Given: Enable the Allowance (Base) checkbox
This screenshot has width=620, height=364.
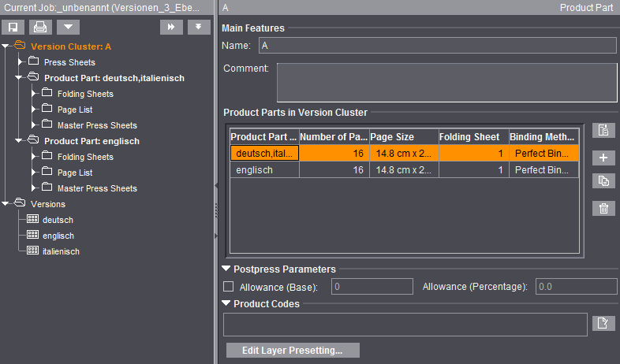Looking at the screenshot, I should click(x=229, y=287).
